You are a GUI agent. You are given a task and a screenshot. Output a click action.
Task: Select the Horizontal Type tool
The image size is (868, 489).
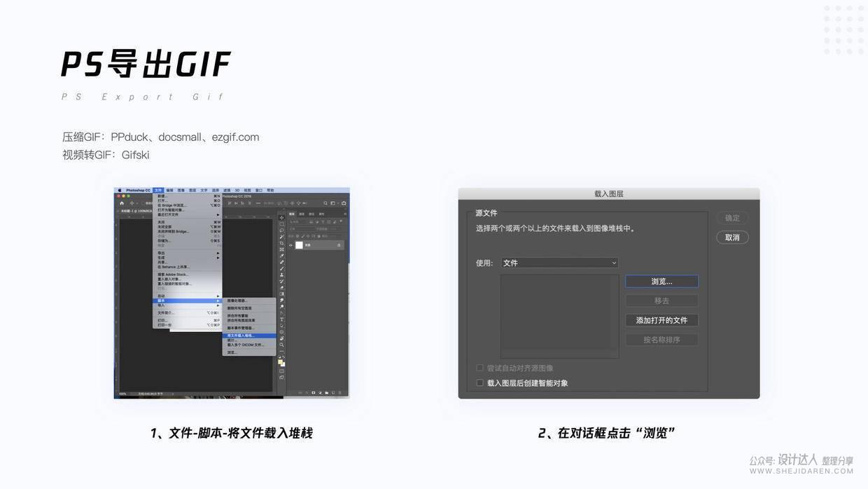[281, 319]
